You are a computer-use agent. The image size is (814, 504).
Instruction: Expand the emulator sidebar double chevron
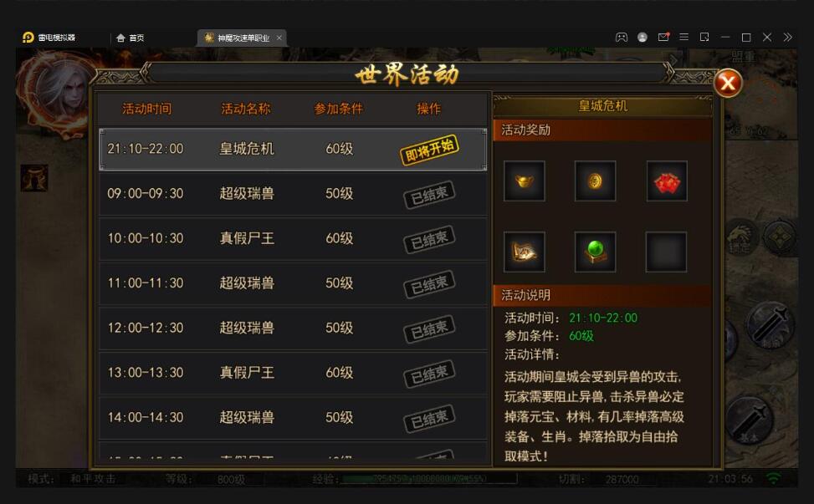pos(787,38)
